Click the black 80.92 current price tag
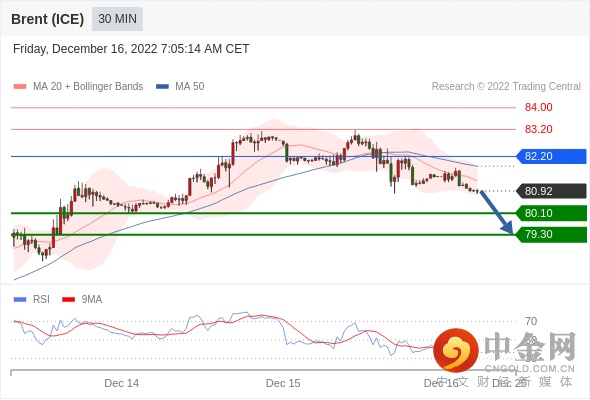The height and width of the screenshot is (400, 590). tap(551, 191)
